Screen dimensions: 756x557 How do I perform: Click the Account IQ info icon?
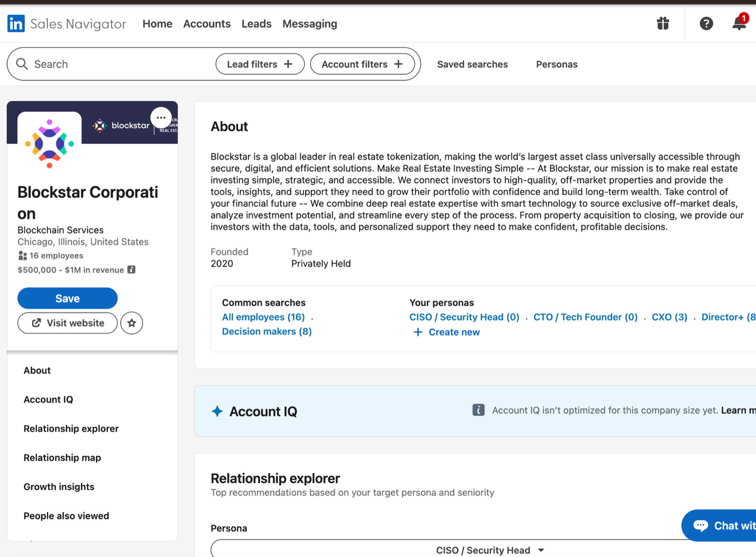tap(478, 410)
